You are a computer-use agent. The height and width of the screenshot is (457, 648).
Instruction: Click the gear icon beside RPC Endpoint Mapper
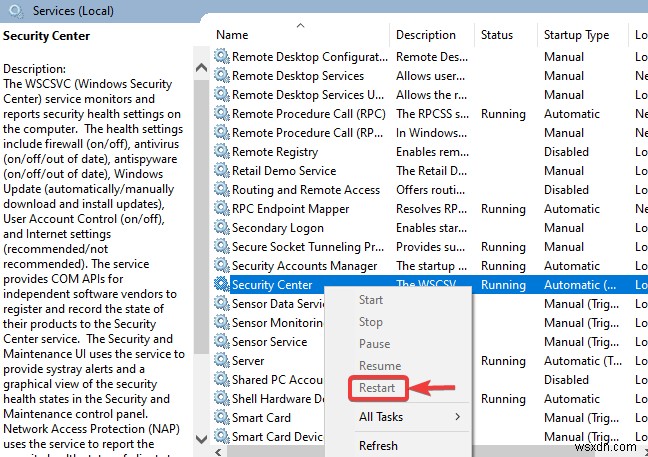click(x=222, y=209)
